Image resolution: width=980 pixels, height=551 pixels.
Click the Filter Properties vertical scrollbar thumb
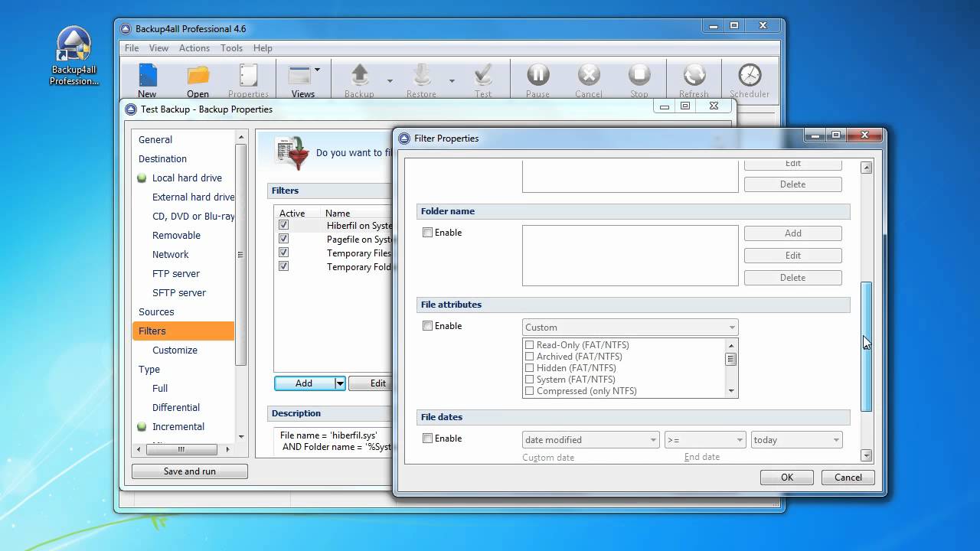[x=867, y=347]
